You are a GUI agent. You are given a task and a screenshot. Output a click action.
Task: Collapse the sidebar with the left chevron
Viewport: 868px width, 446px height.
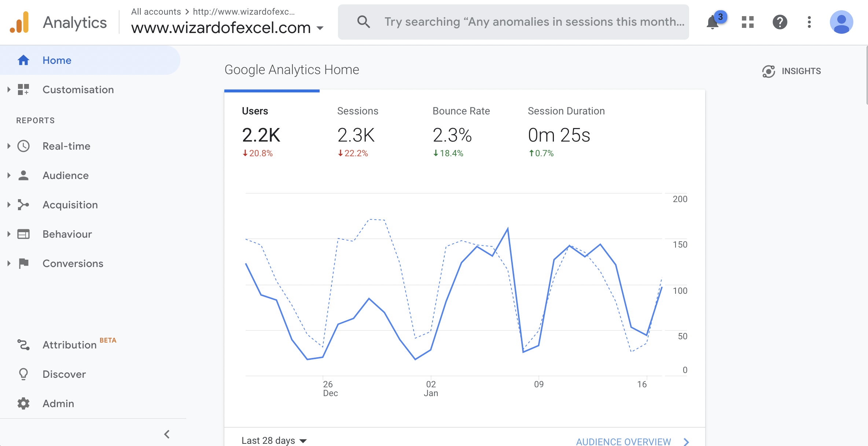(167, 434)
